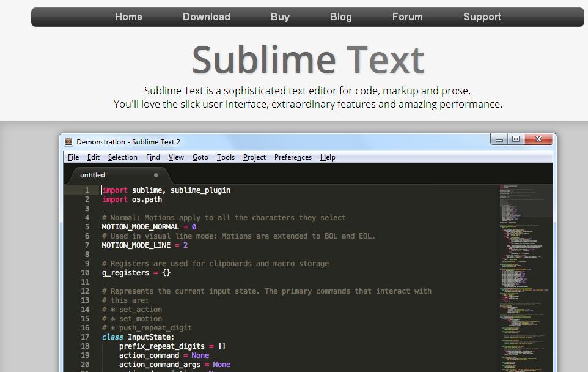The image size is (588, 372).
Task: Open the Find menu
Action: [x=153, y=157]
